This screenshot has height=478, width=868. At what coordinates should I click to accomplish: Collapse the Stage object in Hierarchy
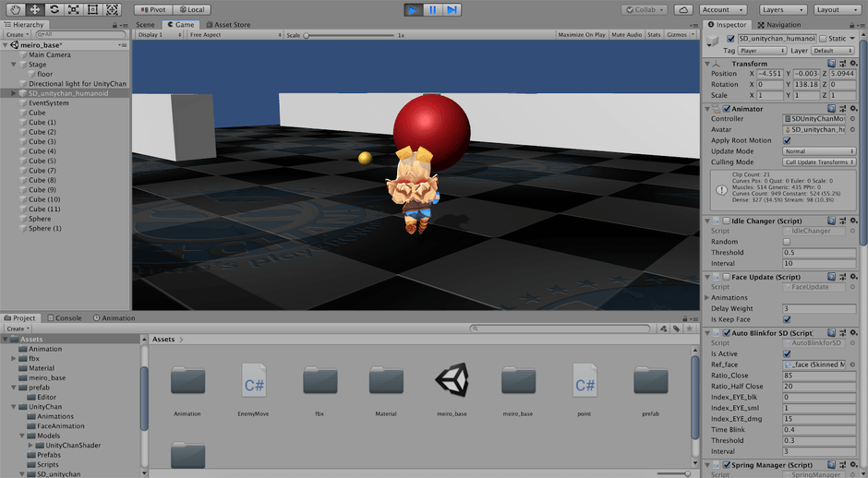click(13, 65)
